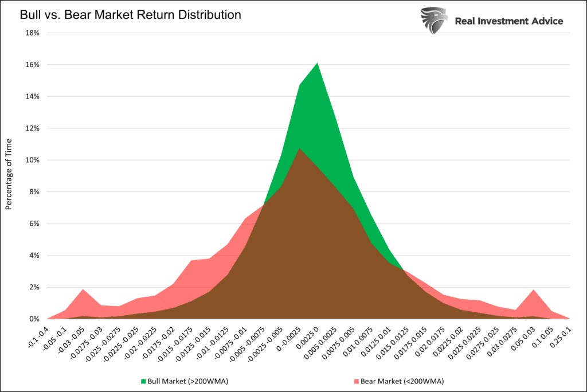Image resolution: width=587 pixels, height=392 pixels.
Task: Select x-axis label '-0.03 -0.05'
Action: [x=72, y=340]
